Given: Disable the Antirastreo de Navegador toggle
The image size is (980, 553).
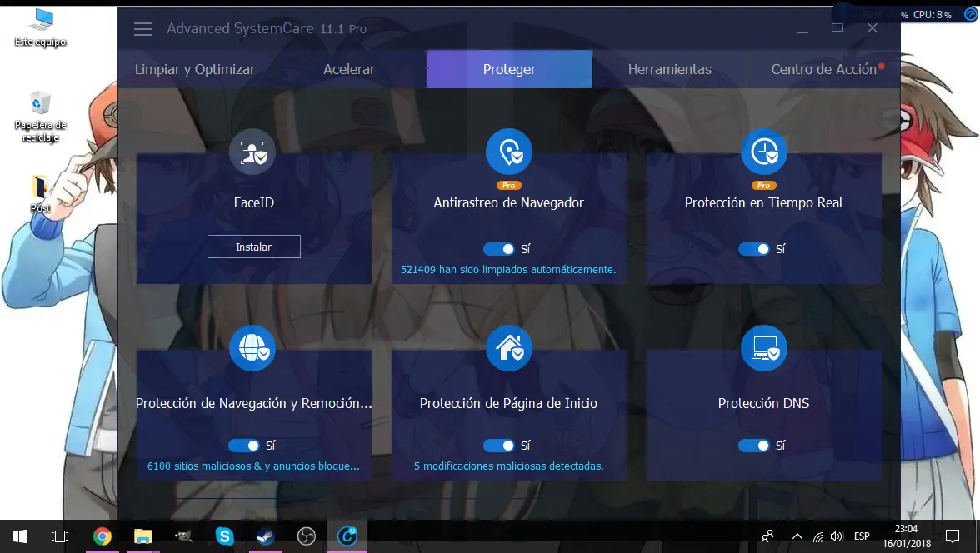Looking at the screenshot, I should point(498,249).
